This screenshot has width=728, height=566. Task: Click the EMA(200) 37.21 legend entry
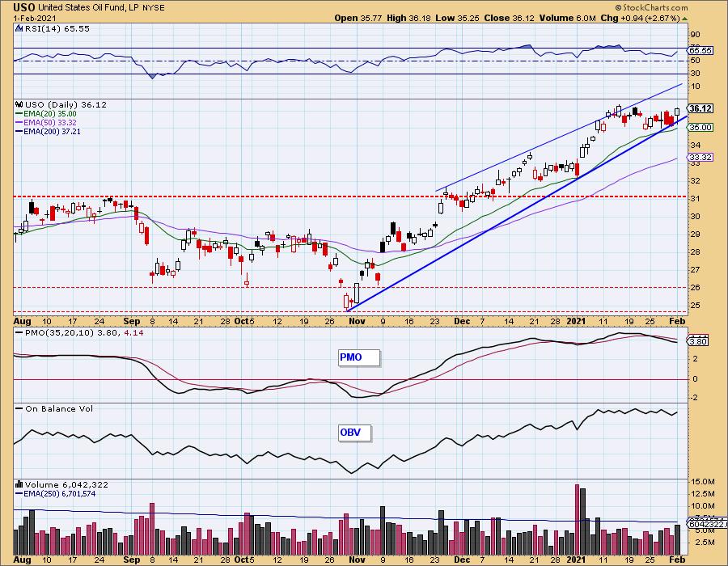53,132
